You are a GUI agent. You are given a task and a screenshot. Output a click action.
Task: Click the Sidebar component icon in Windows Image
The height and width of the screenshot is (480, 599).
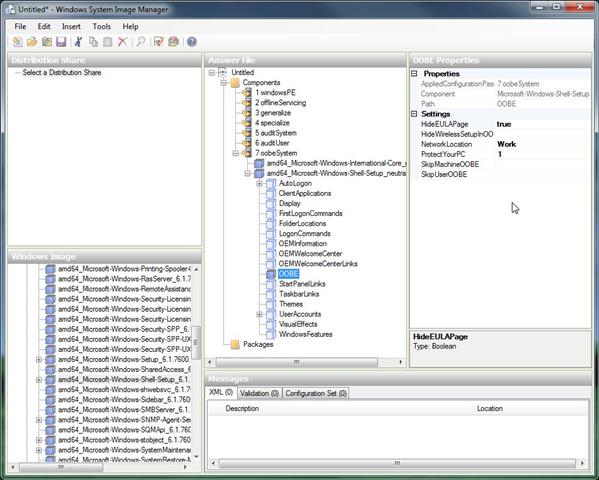(x=50, y=400)
